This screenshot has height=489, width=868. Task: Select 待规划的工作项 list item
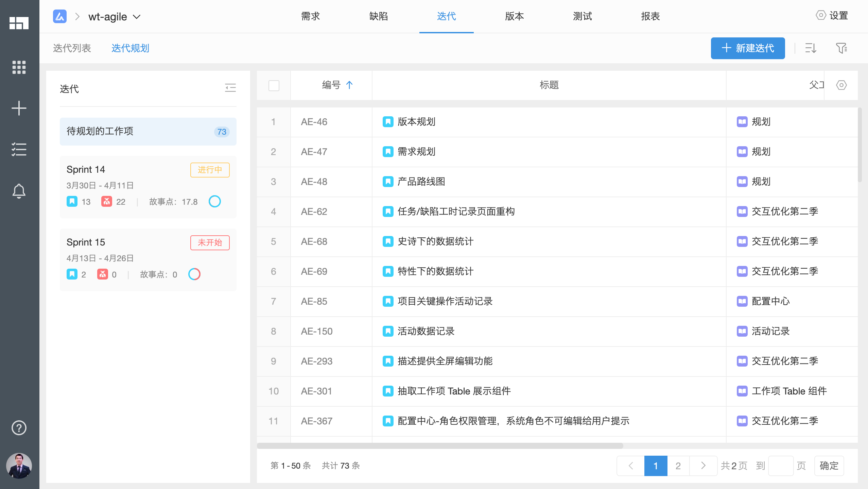pyautogui.click(x=148, y=132)
